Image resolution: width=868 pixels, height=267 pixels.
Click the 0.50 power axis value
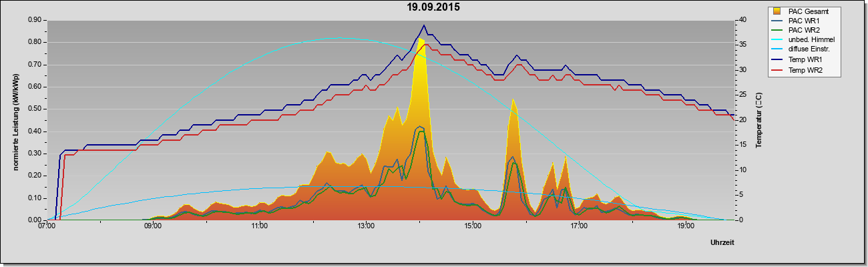coord(36,109)
